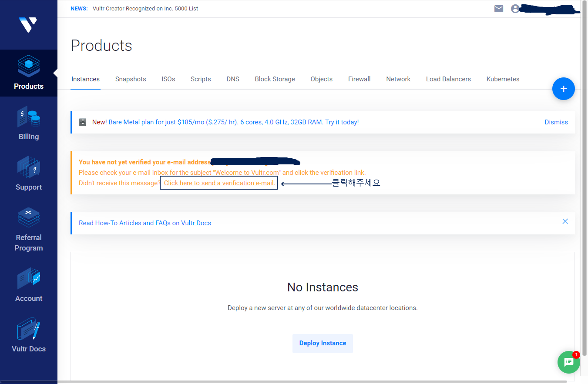
Task: Click the send verification e-mail link
Action: pos(219,183)
